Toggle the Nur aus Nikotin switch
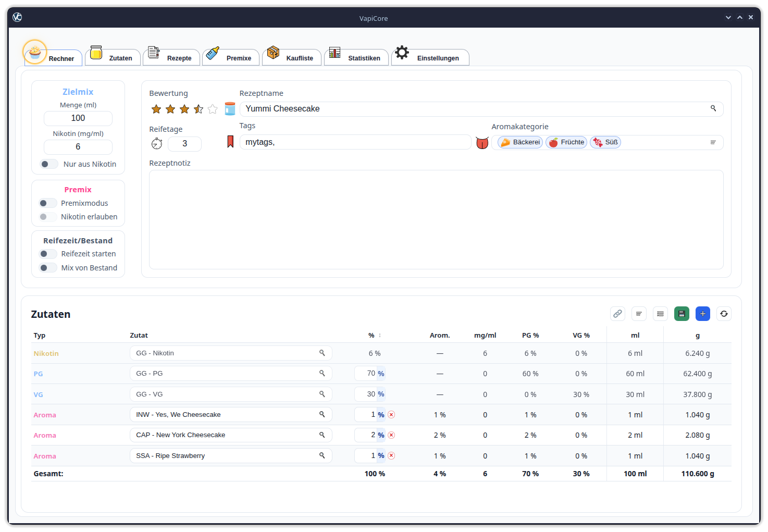 click(x=49, y=164)
